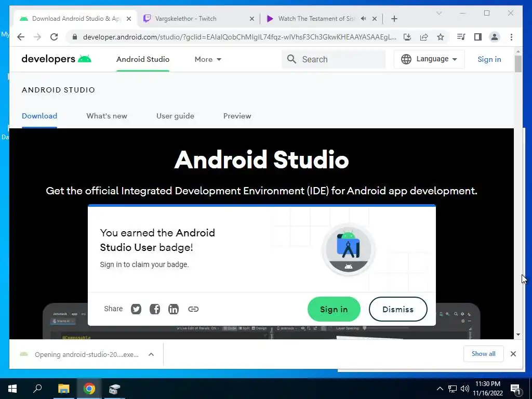Click the green Sign in button
The image size is (532, 399).
pos(334,309)
